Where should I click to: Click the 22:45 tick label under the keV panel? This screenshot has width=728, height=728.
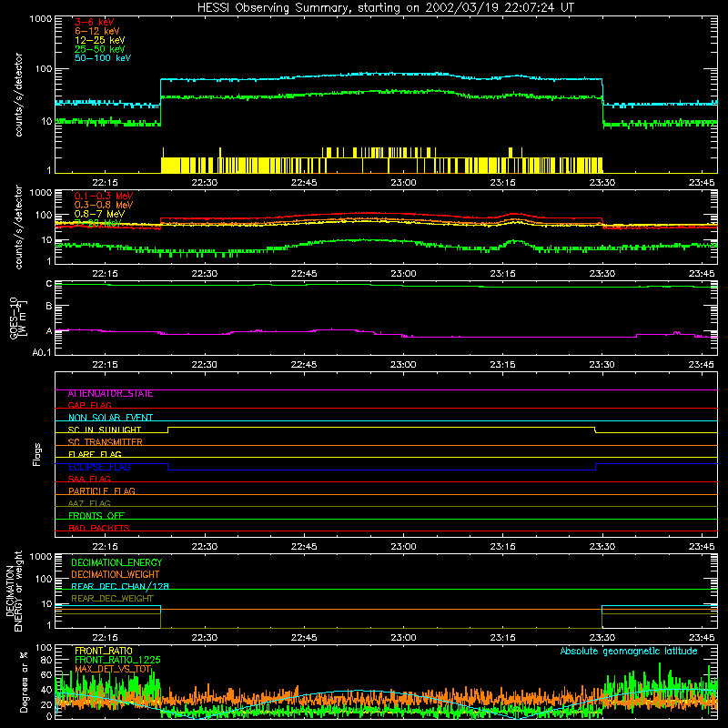[304, 183]
